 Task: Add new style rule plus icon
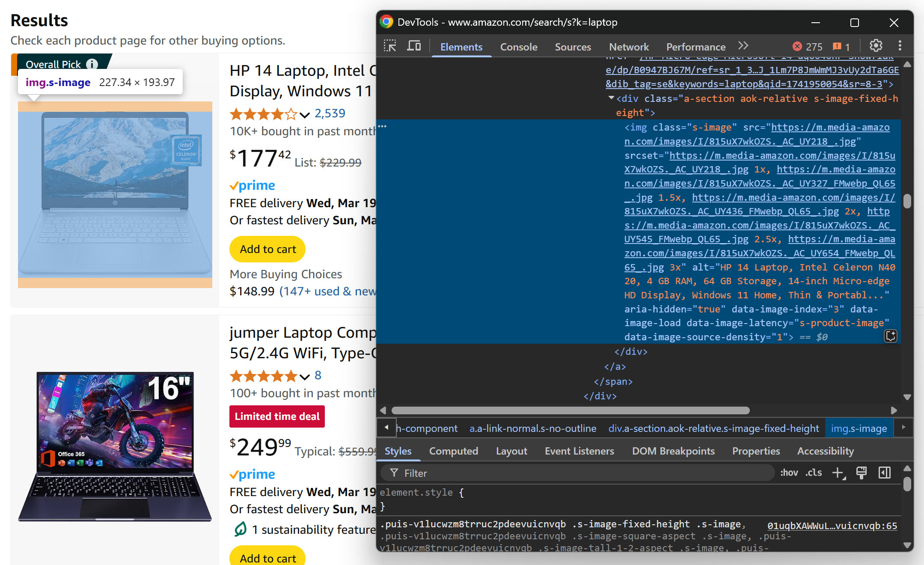click(x=838, y=473)
